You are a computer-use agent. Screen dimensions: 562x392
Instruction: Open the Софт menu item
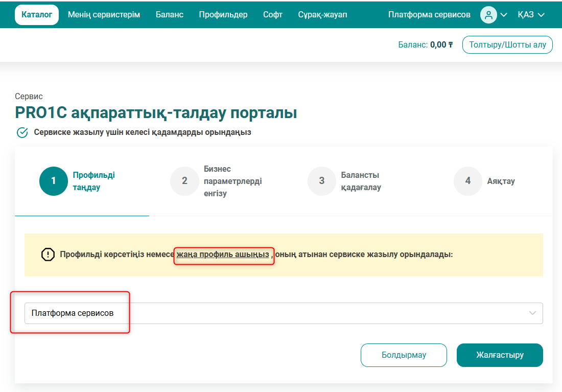click(273, 15)
